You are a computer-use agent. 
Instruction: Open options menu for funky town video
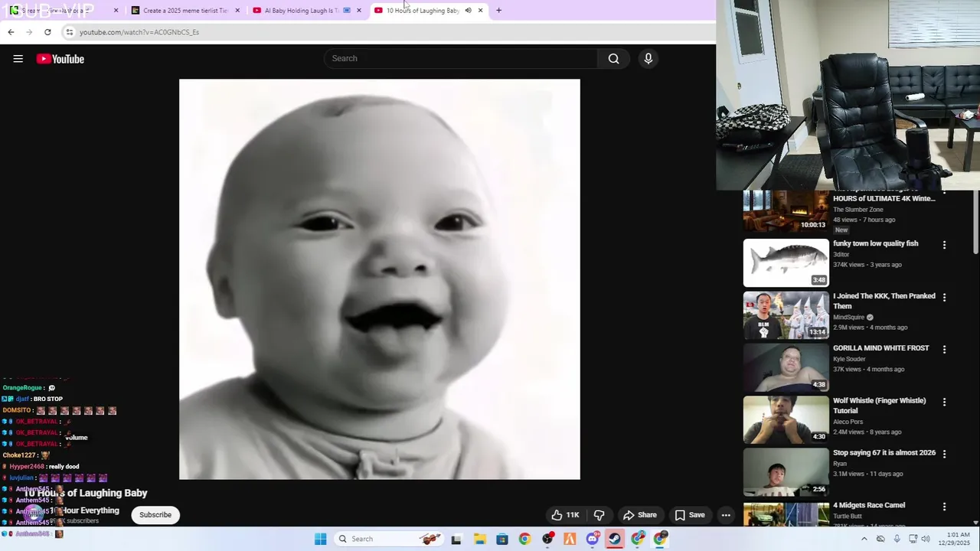point(944,245)
